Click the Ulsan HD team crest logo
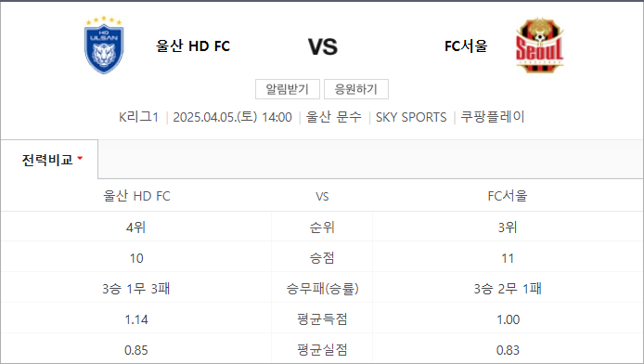 pyautogui.click(x=104, y=45)
